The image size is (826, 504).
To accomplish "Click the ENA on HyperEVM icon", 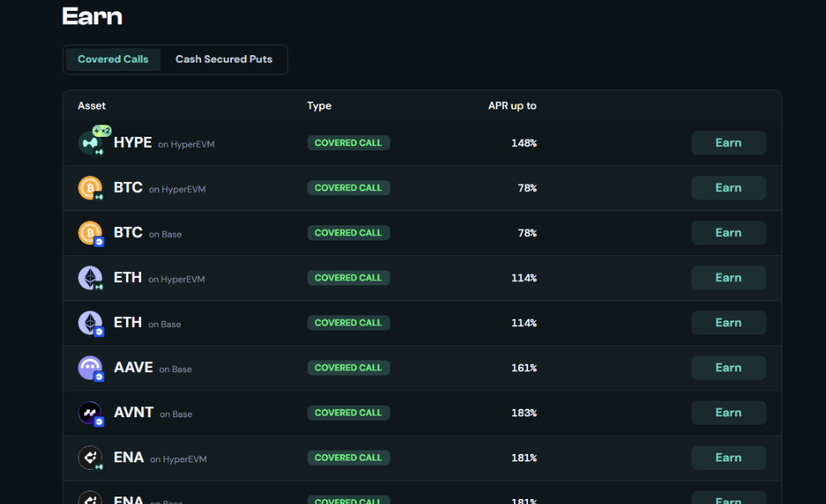I will pyautogui.click(x=90, y=458).
